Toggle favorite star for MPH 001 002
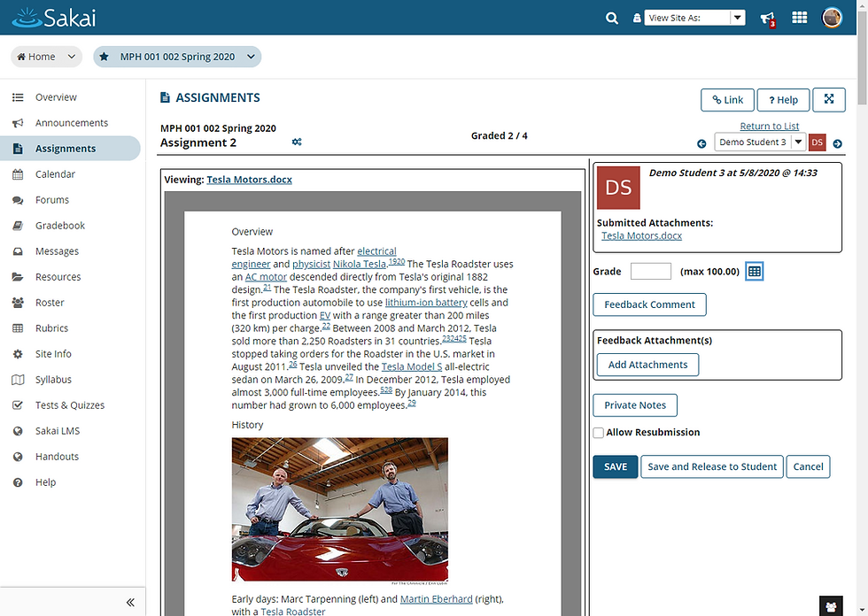The width and height of the screenshot is (868, 616). coord(104,57)
